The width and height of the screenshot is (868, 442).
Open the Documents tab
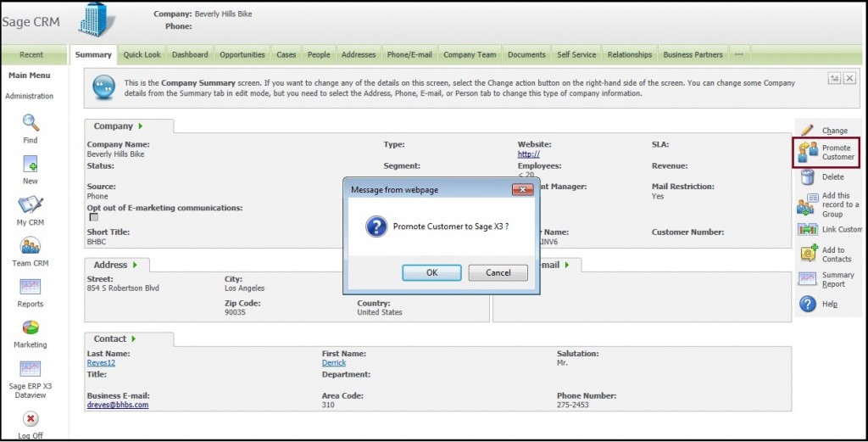[x=526, y=55]
